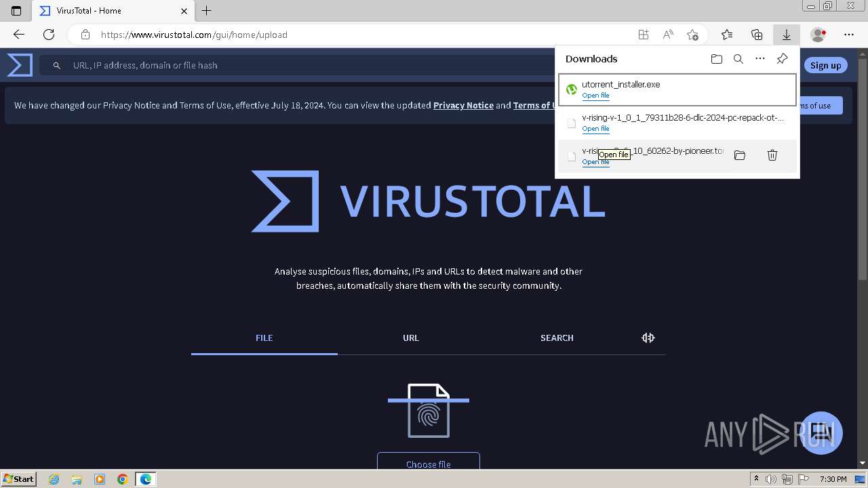The image size is (868, 488).
Task: Click the Downloads panel title
Action: tap(591, 59)
